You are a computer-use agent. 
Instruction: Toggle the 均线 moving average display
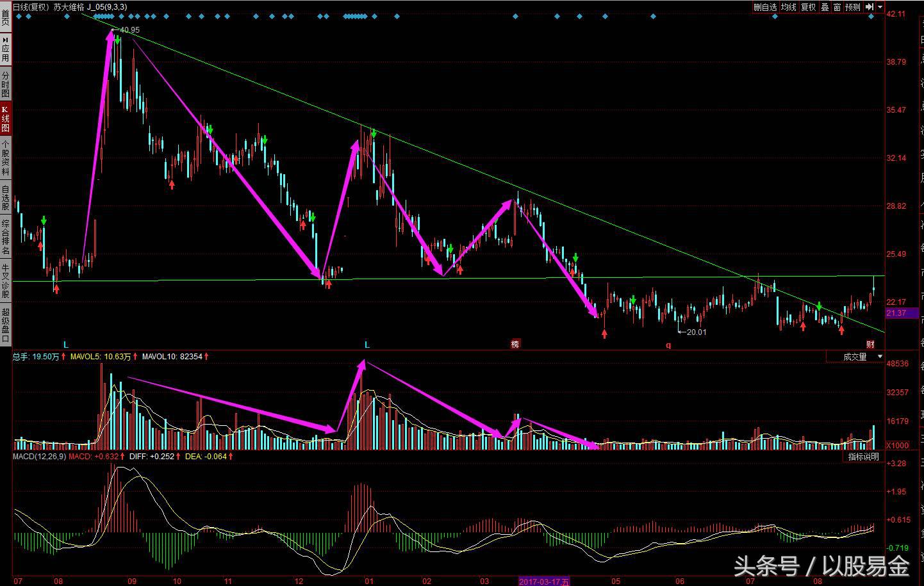[x=788, y=7]
